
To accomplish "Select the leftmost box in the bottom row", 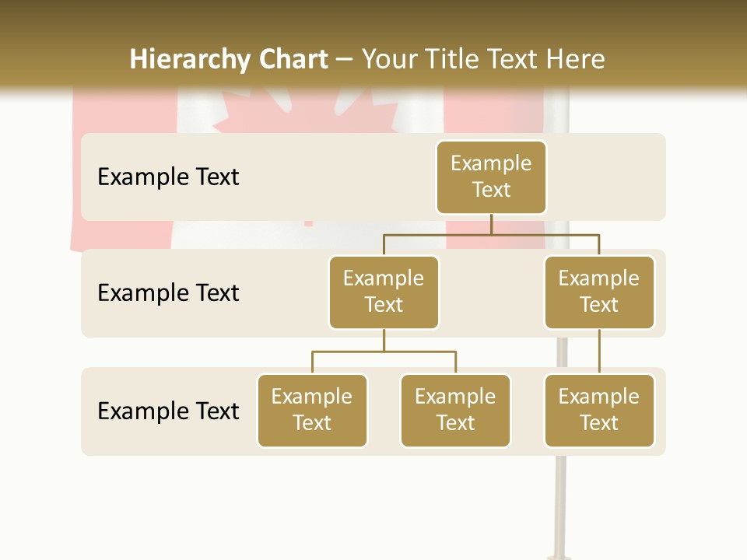I will 312,410.
